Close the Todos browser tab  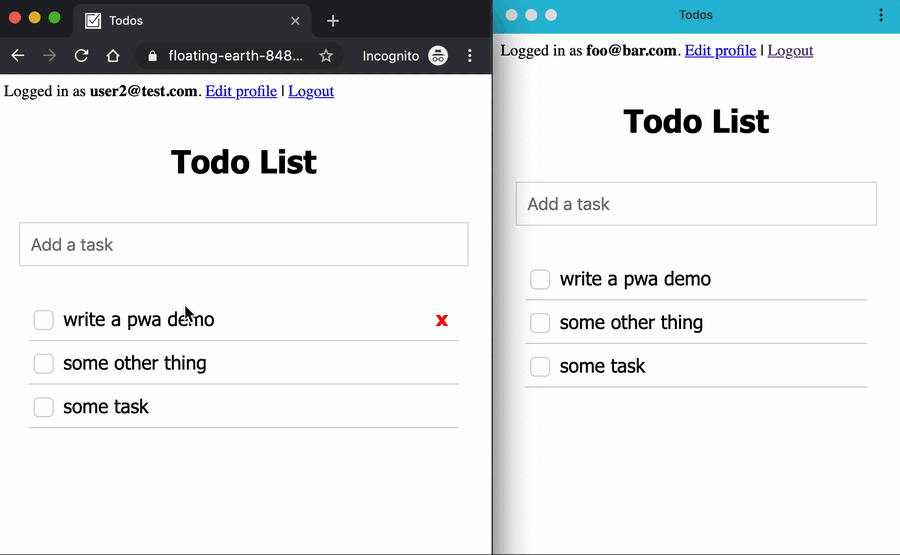point(295,21)
